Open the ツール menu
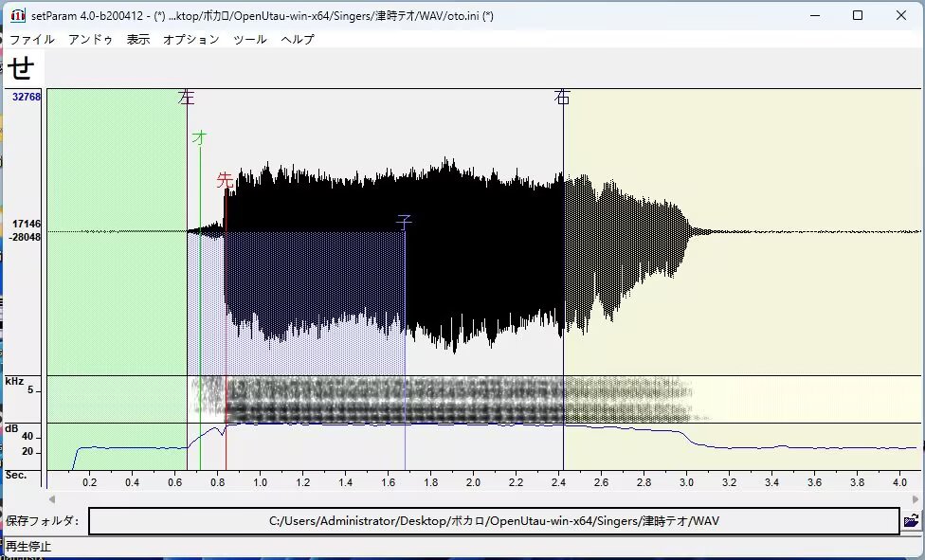925x560 pixels. [250, 40]
